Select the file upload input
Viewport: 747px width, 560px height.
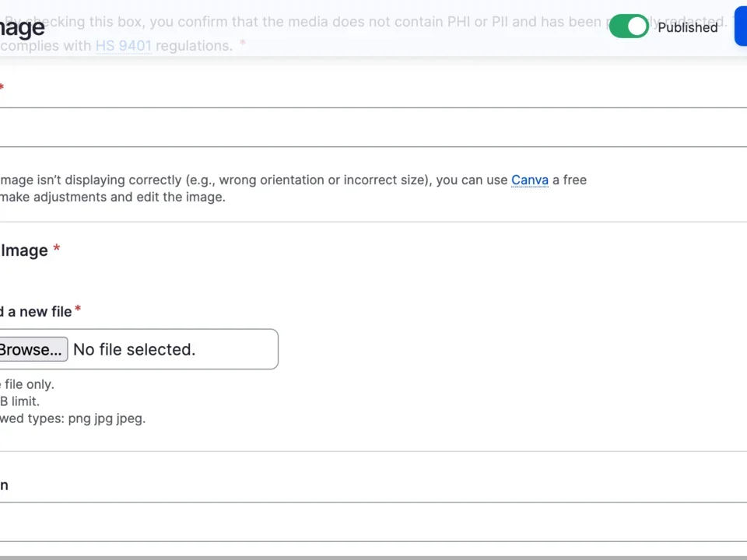140,349
